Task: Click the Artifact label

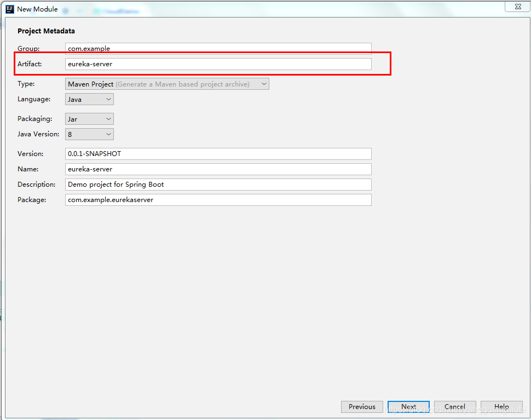Action: (x=30, y=64)
